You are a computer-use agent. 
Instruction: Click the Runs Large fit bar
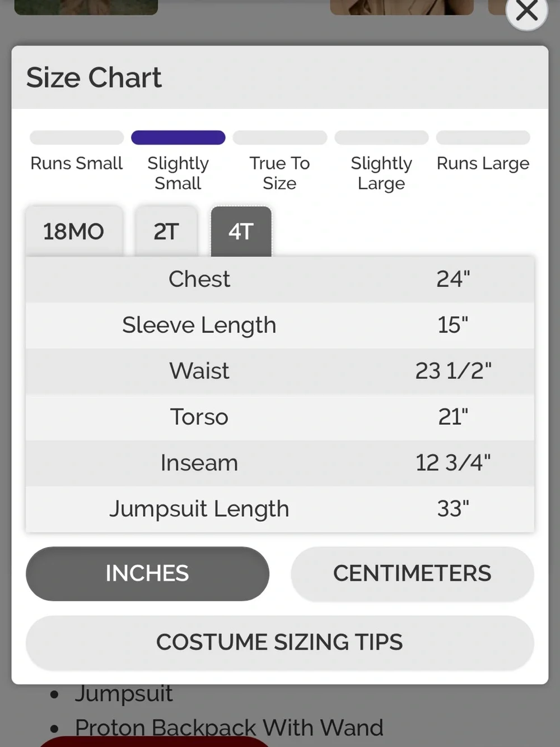483,137
